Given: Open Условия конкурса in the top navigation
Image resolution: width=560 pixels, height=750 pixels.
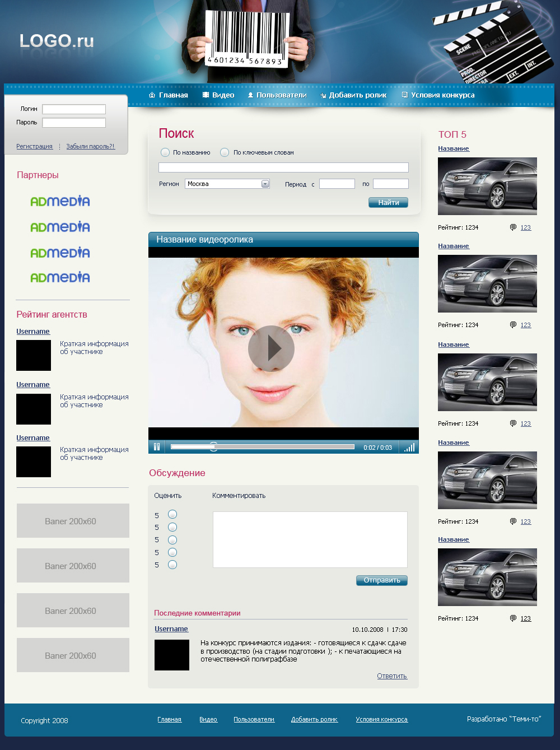Looking at the screenshot, I should click(443, 95).
